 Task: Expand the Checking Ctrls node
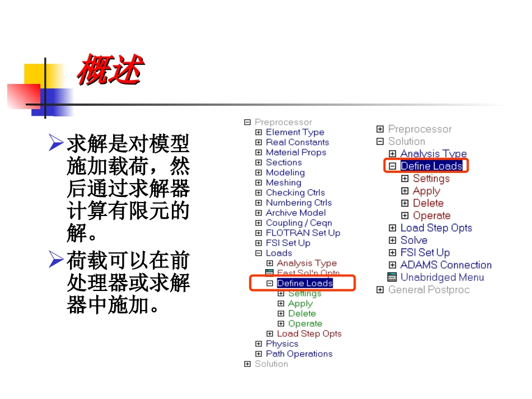[259, 193]
